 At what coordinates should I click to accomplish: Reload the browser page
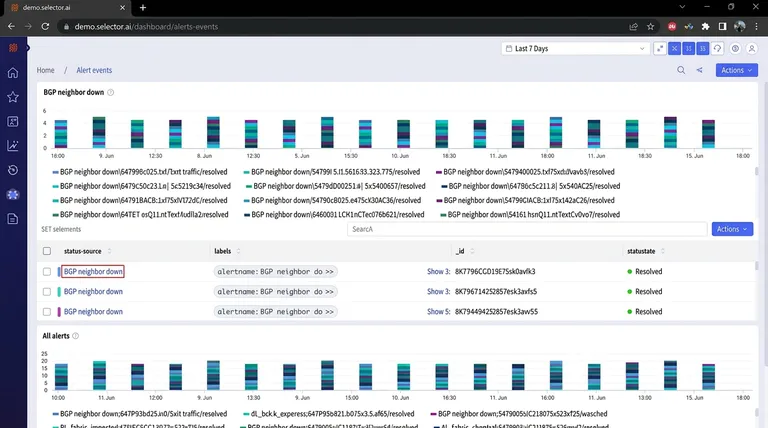[x=45, y=26]
